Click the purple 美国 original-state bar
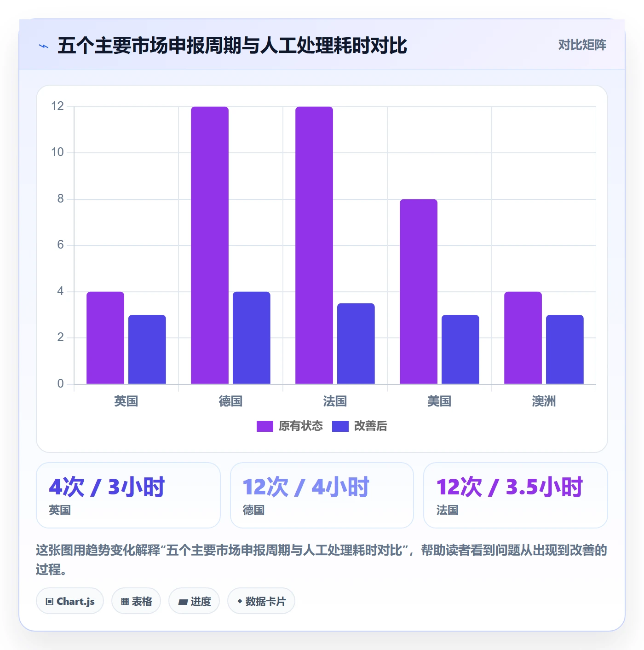This screenshot has height=650, width=644. click(419, 291)
